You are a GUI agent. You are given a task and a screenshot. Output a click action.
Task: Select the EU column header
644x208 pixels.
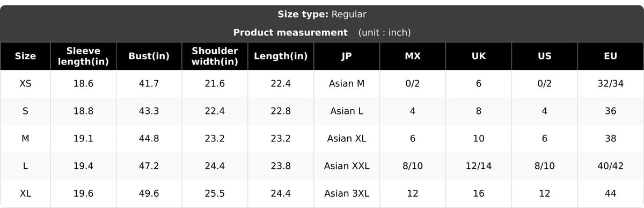[610, 56]
